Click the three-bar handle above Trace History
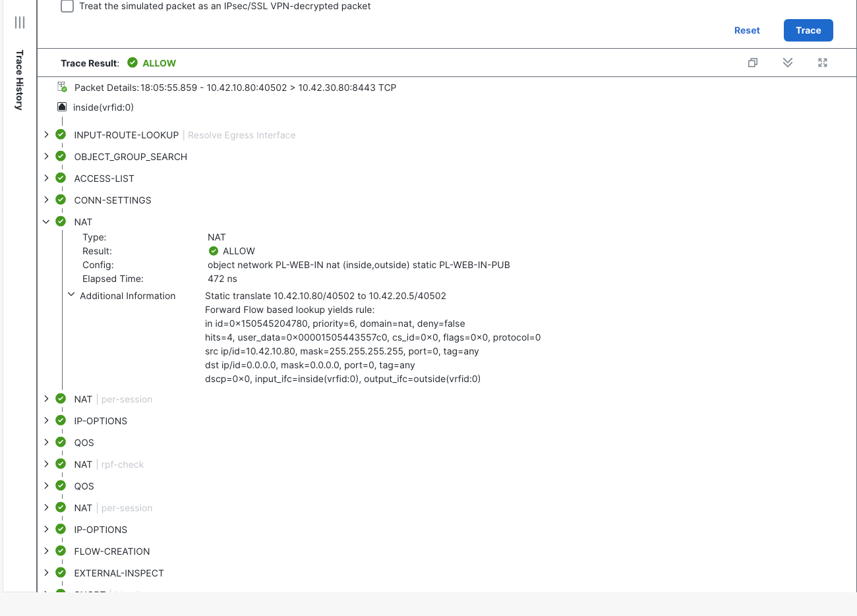857x616 pixels. click(20, 22)
